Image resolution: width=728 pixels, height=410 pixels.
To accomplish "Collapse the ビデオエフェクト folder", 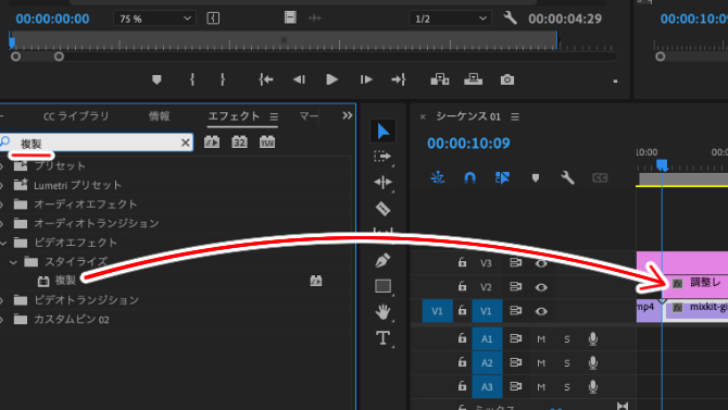I will 4,243.
